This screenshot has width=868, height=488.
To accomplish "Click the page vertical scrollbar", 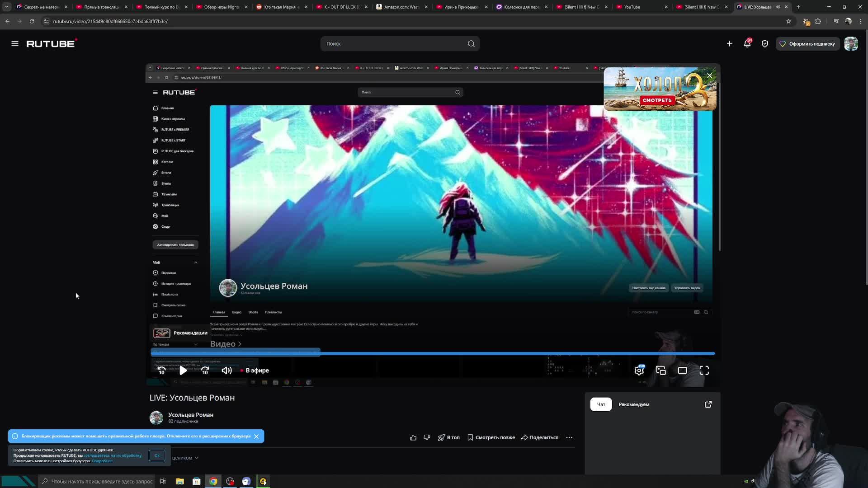I will coord(866,158).
